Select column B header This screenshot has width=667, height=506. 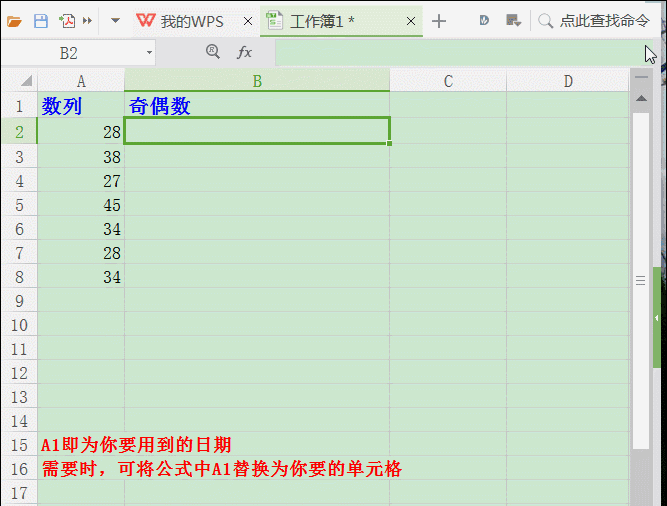coord(257,81)
